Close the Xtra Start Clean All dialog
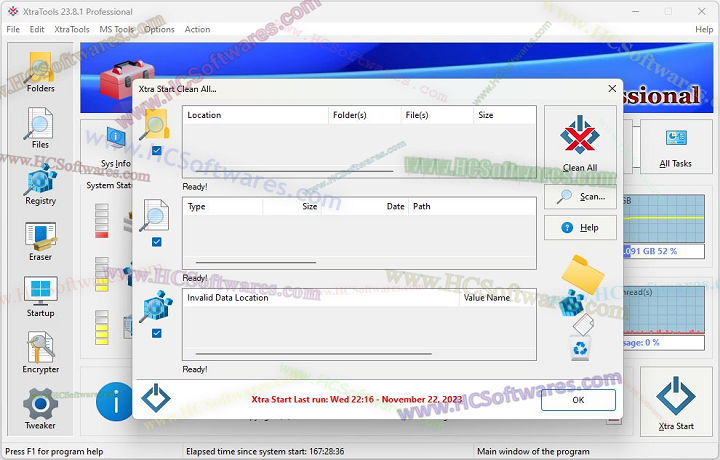This screenshot has height=460, width=720. coord(612,89)
